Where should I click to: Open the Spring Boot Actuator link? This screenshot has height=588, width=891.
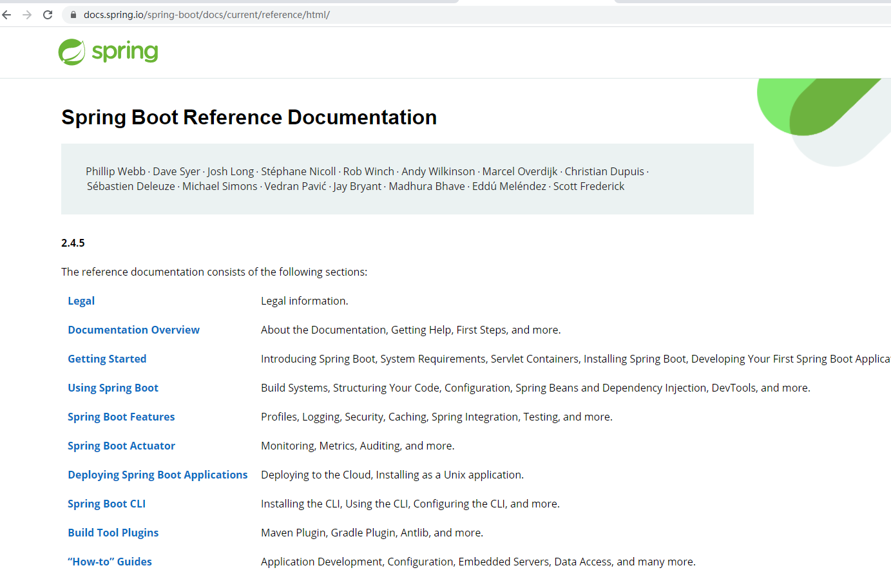tap(121, 446)
